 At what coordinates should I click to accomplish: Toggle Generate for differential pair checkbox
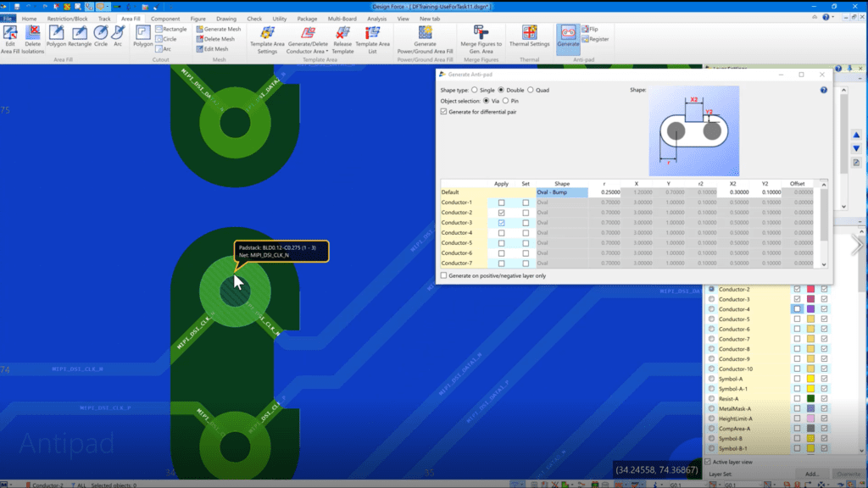(444, 111)
